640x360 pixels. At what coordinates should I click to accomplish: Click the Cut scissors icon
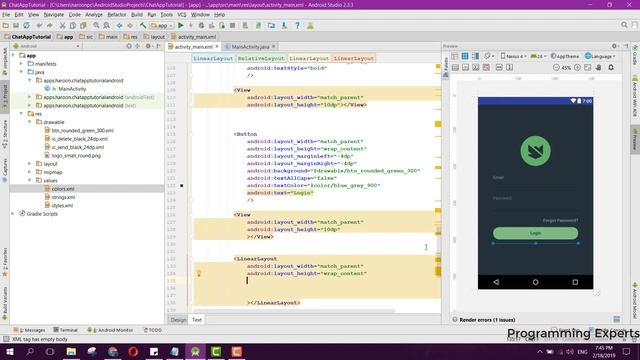click(62, 25)
